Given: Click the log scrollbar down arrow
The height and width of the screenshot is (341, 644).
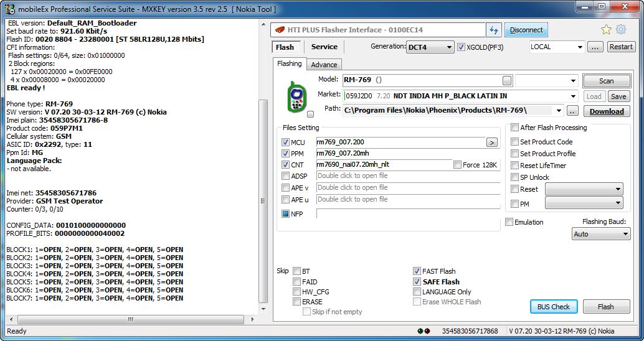Looking at the screenshot, I should (x=263, y=309).
